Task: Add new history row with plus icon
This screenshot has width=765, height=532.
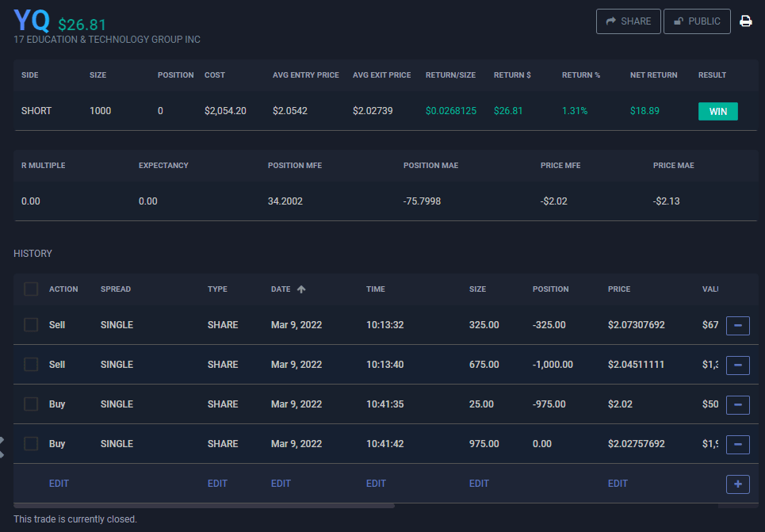Action: tap(737, 484)
